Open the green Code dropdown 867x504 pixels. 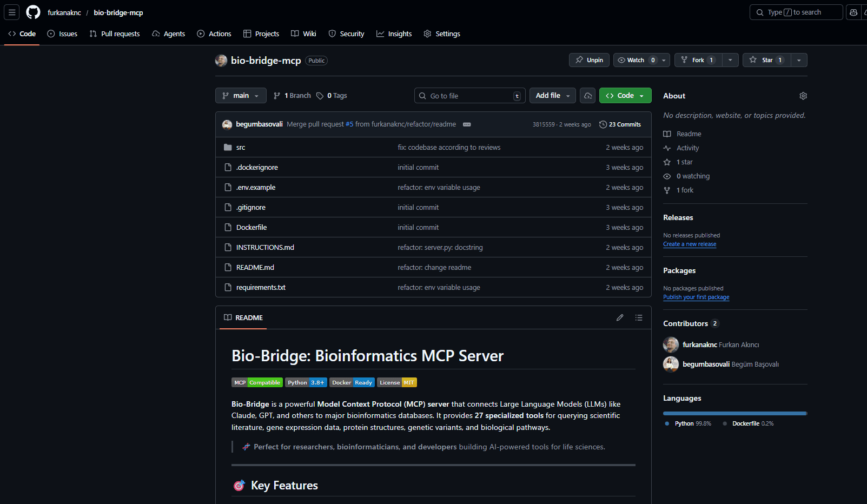625,95
